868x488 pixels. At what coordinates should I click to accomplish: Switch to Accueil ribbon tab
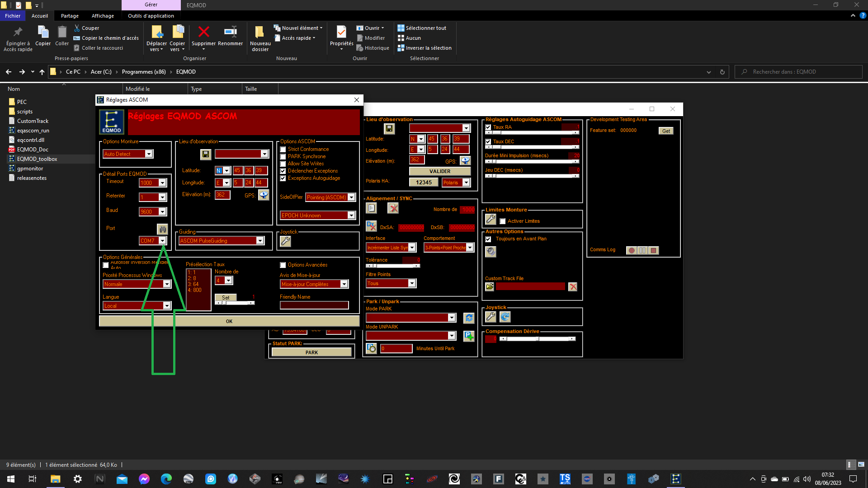pos(40,16)
